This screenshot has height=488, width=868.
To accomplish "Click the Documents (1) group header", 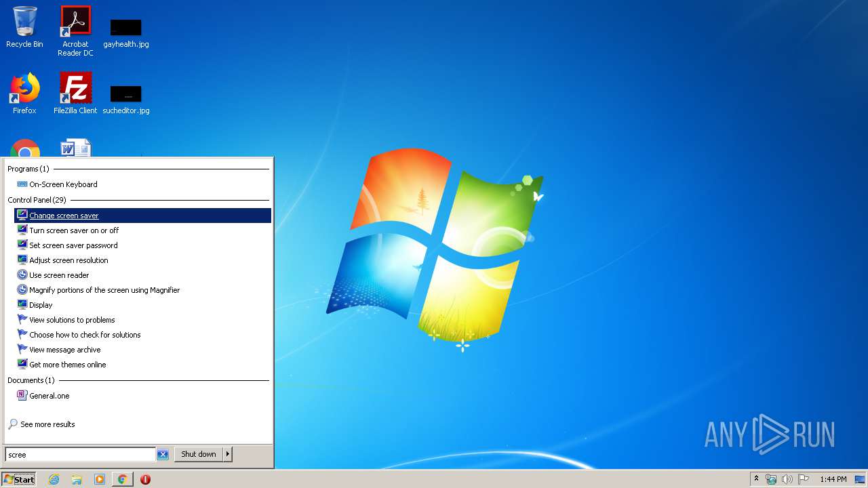I will [31, 380].
